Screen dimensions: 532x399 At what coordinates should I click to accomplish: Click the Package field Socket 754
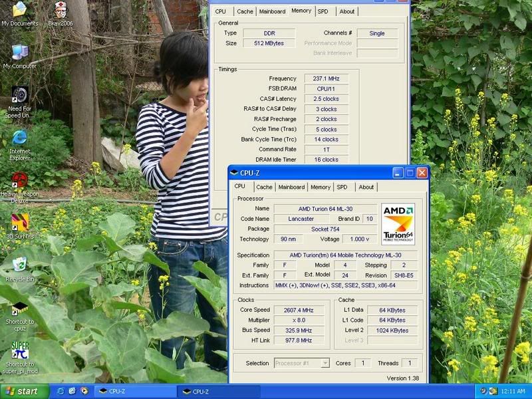[x=325, y=229]
